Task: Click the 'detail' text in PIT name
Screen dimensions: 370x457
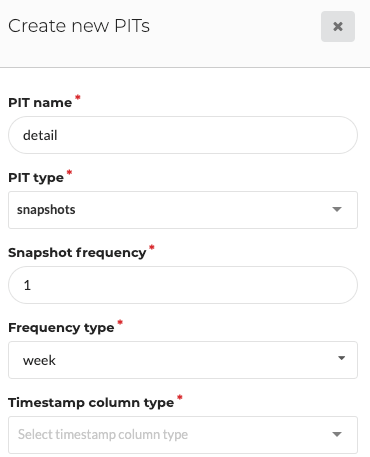Action: (40, 135)
